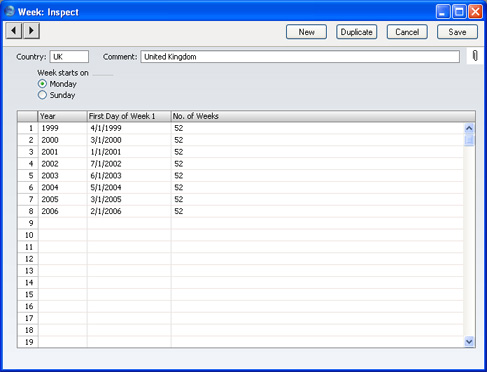
Task: Click No. of Weeks value for 1999
Action: tap(317, 128)
